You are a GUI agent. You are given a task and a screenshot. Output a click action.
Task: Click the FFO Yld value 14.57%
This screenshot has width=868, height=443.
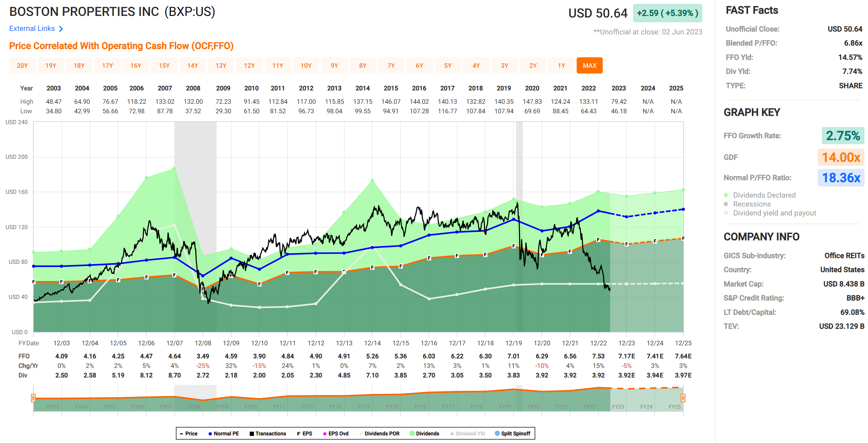(850, 57)
